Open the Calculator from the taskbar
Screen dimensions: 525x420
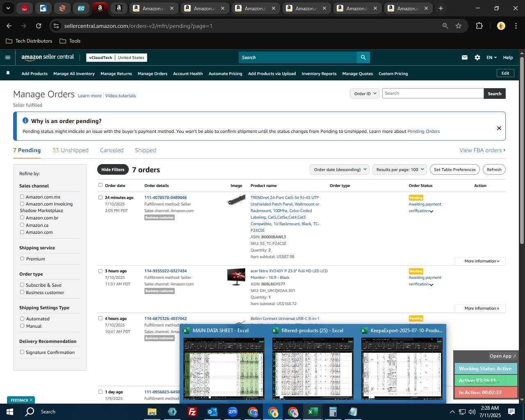click(333, 412)
